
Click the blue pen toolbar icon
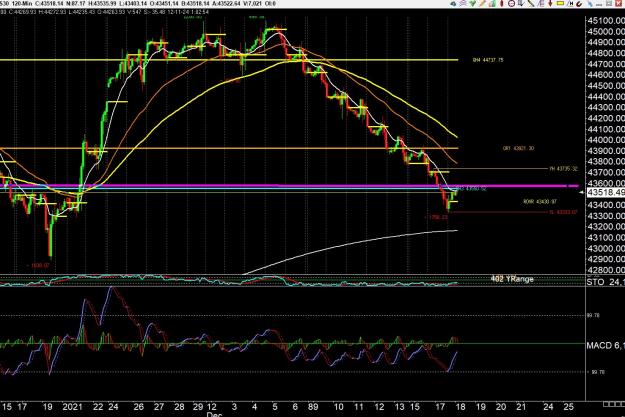click(x=590, y=4)
